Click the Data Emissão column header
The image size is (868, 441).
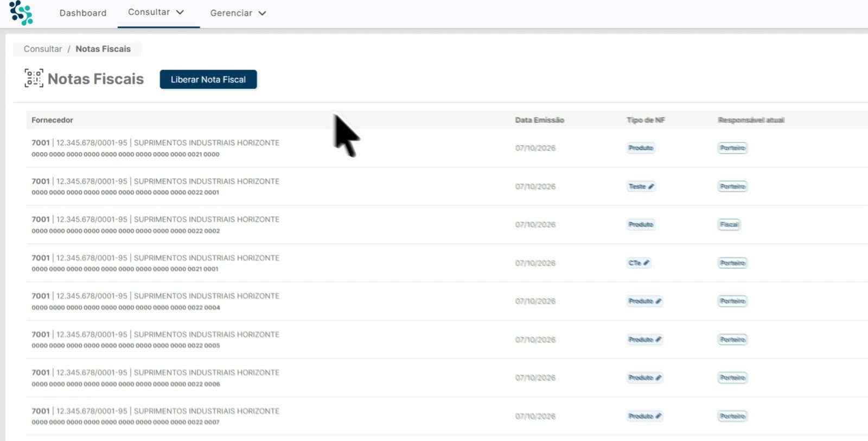540,120
